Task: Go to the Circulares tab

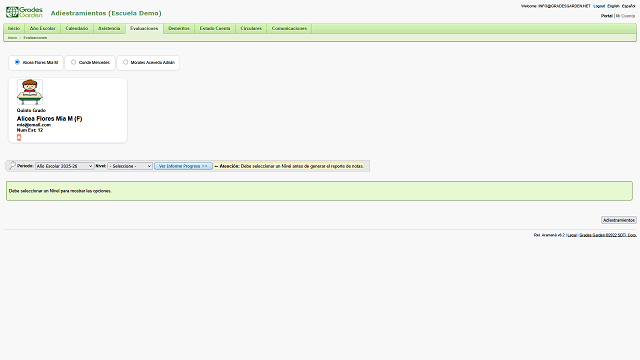Action: pos(251,28)
